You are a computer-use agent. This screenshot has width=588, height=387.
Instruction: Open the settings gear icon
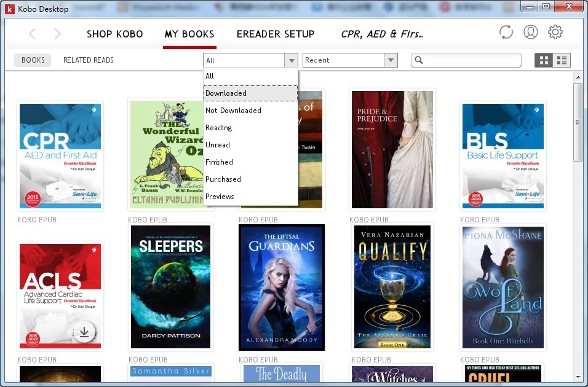[555, 31]
